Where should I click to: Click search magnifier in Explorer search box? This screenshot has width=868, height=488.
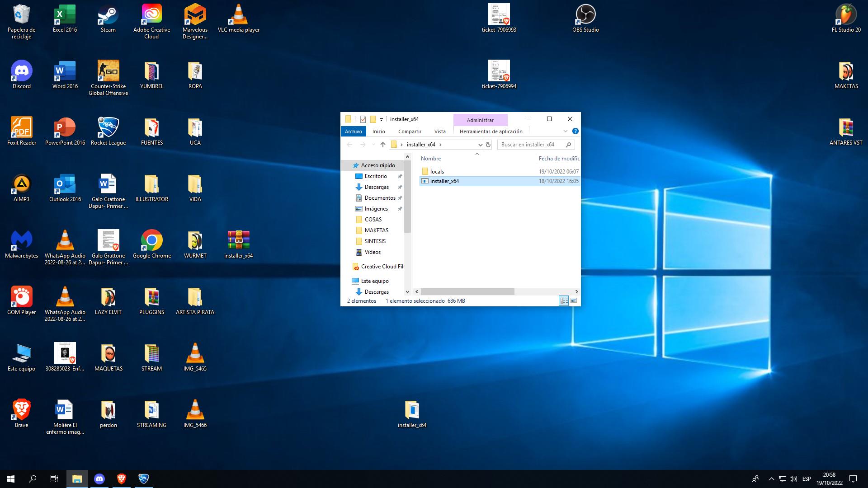[x=568, y=145]
